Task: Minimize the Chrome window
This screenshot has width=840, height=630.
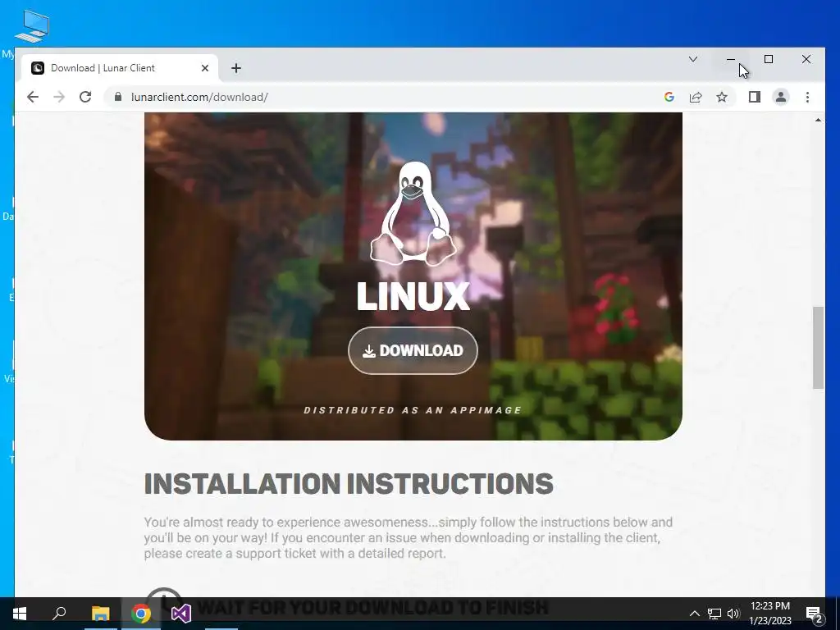Action: click(x=731, y=59)
